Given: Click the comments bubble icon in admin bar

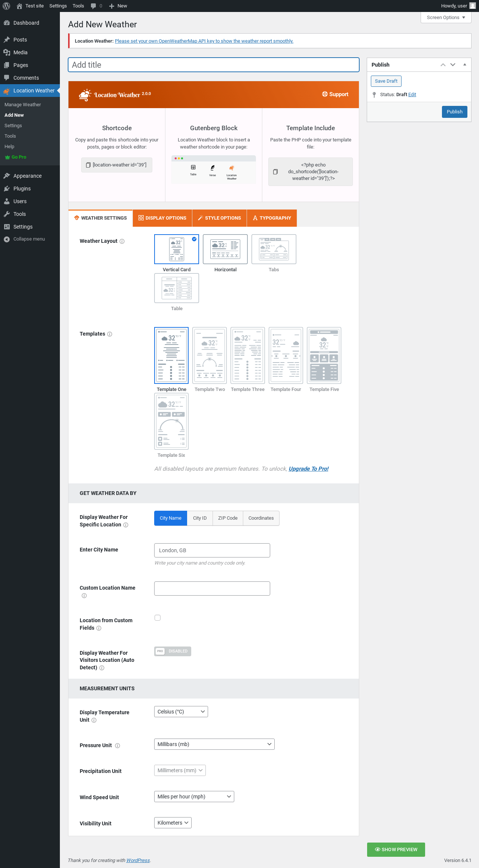Looking at the screenshot, I should click(94, 6).
